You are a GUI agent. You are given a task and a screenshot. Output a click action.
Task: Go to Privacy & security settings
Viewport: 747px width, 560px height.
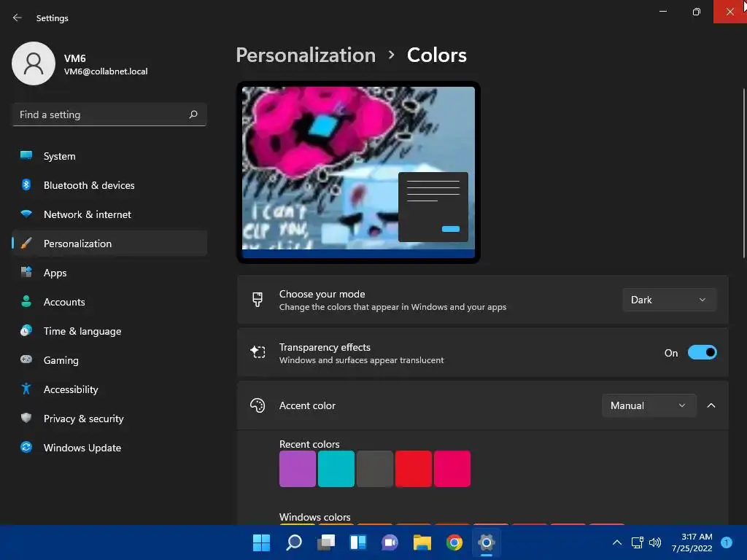point(109,418)
